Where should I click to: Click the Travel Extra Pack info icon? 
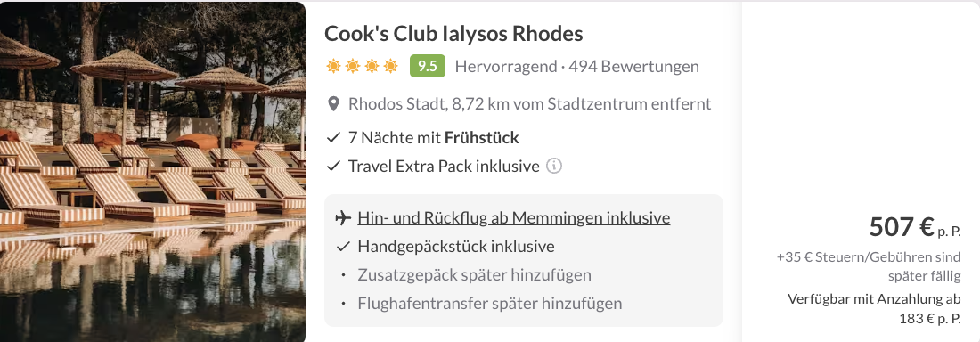coord(554,167)
